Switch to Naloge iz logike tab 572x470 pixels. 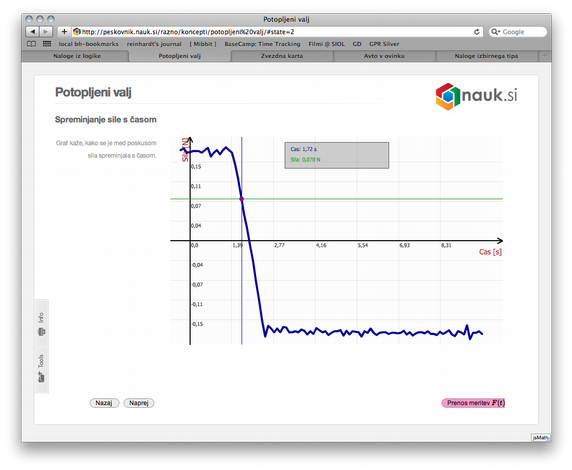[77, 56]
